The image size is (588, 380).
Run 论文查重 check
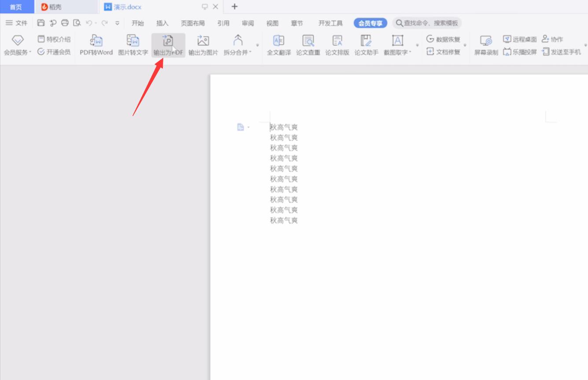coord(308,45)
